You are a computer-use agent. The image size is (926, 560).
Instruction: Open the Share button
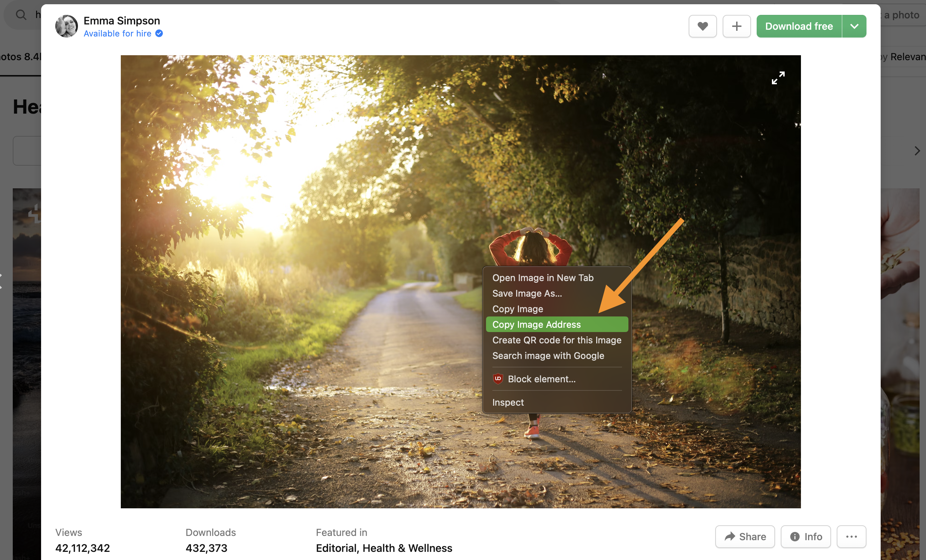coord(745,536)
